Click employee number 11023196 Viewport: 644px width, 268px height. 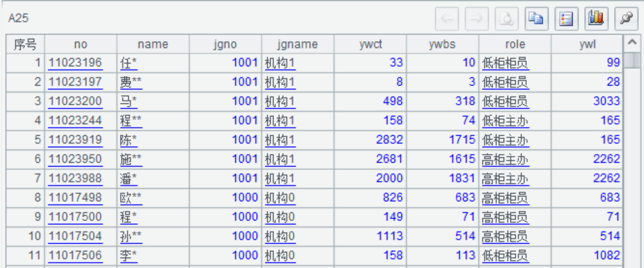click(75, 63)
